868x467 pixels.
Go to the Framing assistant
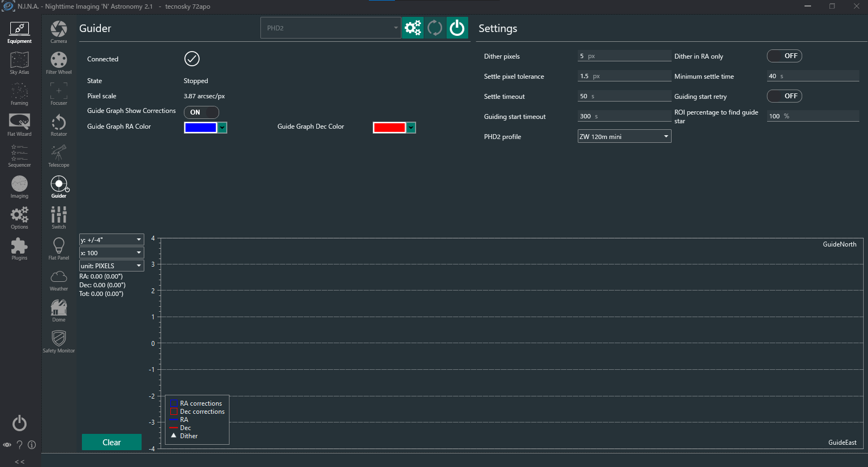(20, 94)
